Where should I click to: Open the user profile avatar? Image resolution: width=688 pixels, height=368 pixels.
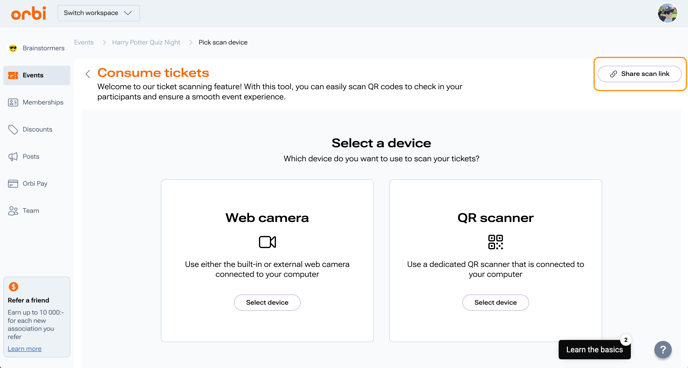tap(667, 13)
